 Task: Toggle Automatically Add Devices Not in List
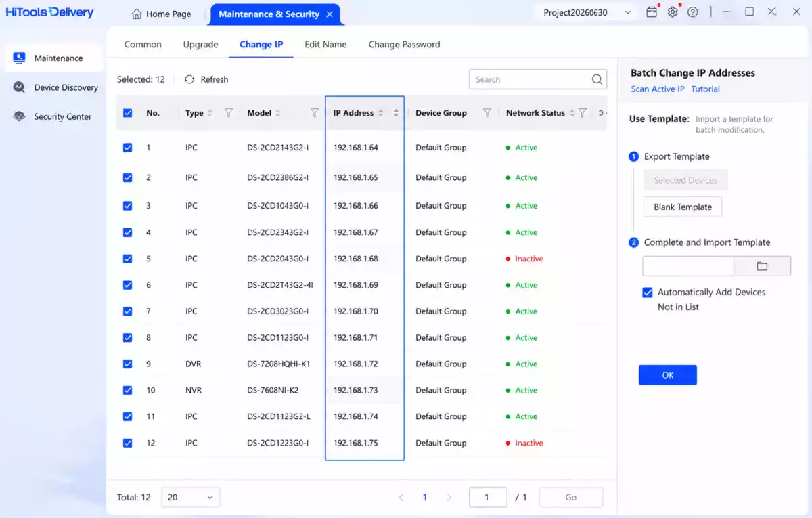tap(648, 293)
